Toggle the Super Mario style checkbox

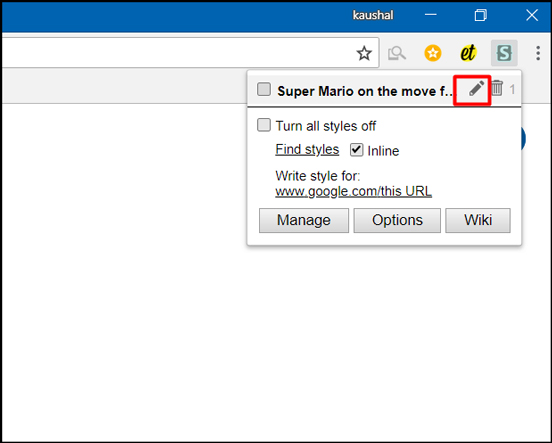(x=264, y=89)
